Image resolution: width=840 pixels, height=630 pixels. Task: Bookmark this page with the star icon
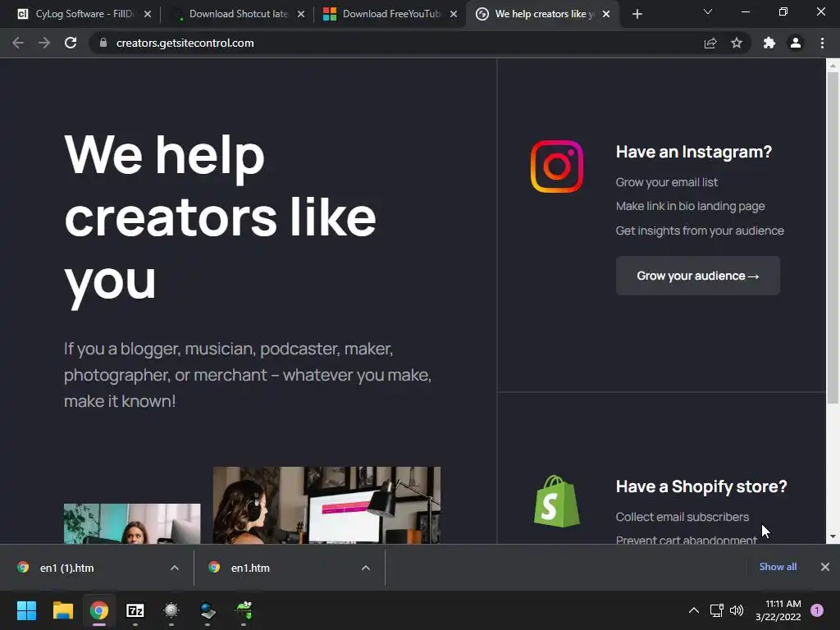tap(737, 43)
